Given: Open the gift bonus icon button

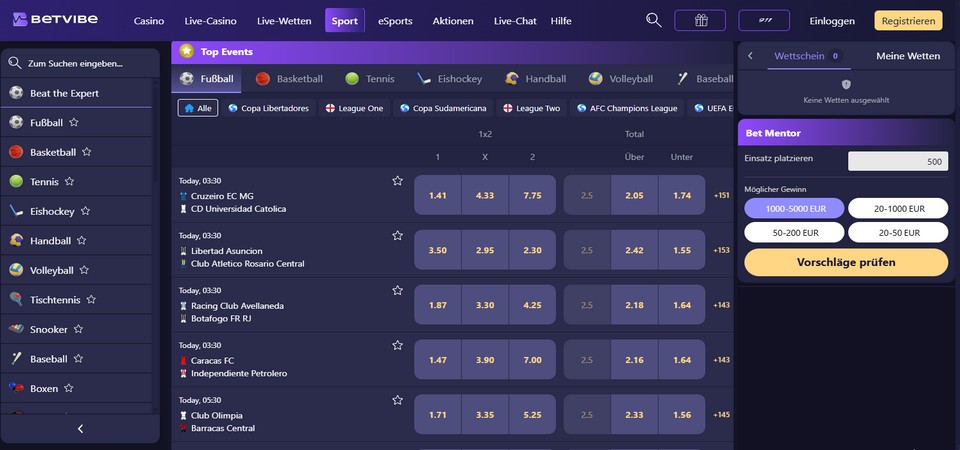Looking at the screenshot, I should [x=700, y=20].
